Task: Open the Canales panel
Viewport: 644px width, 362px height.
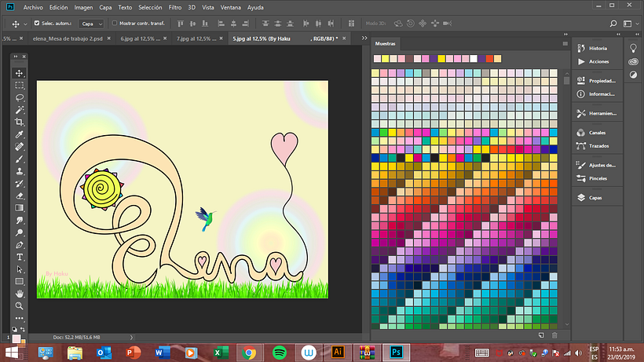Action: 597,133
